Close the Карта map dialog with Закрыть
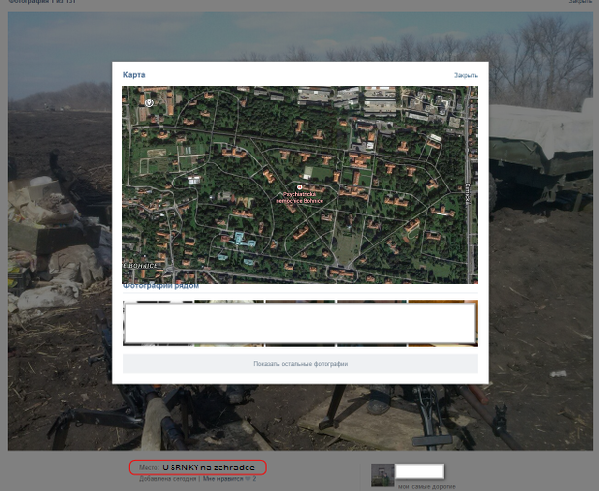599x491 pixels. (466, 75)
